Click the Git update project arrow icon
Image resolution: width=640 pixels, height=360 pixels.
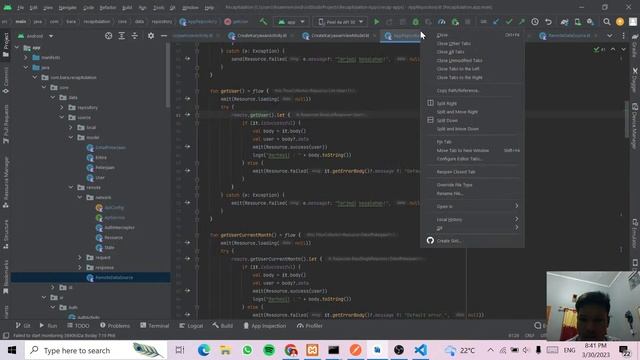point(496,22)
